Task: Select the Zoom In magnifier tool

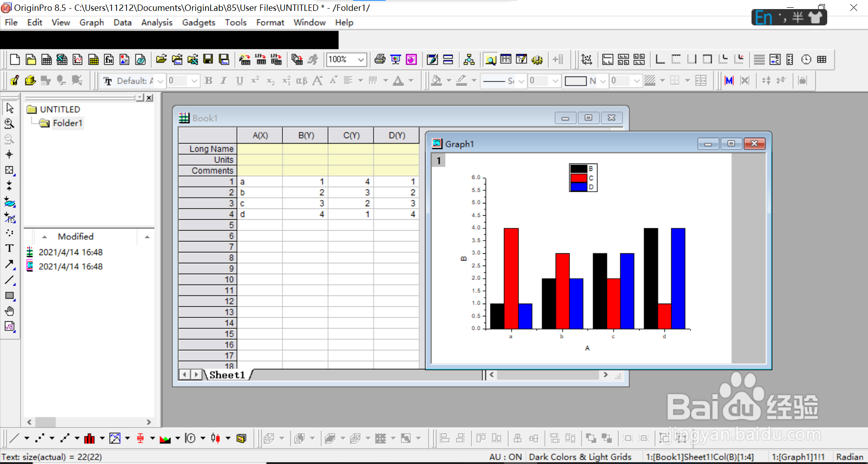Action: pos(10,124)
